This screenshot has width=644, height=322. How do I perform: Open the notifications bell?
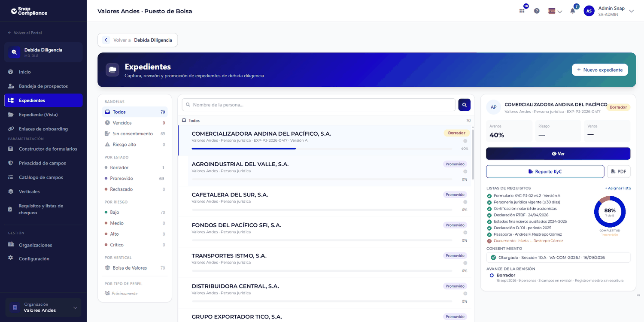(x=573, y=11)
